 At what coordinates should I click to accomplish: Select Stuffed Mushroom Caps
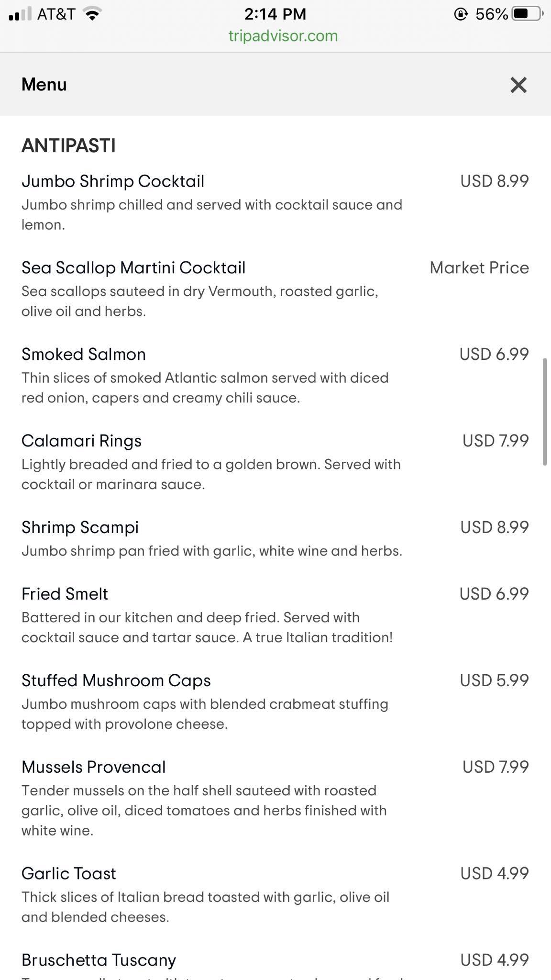coord(116,680)
